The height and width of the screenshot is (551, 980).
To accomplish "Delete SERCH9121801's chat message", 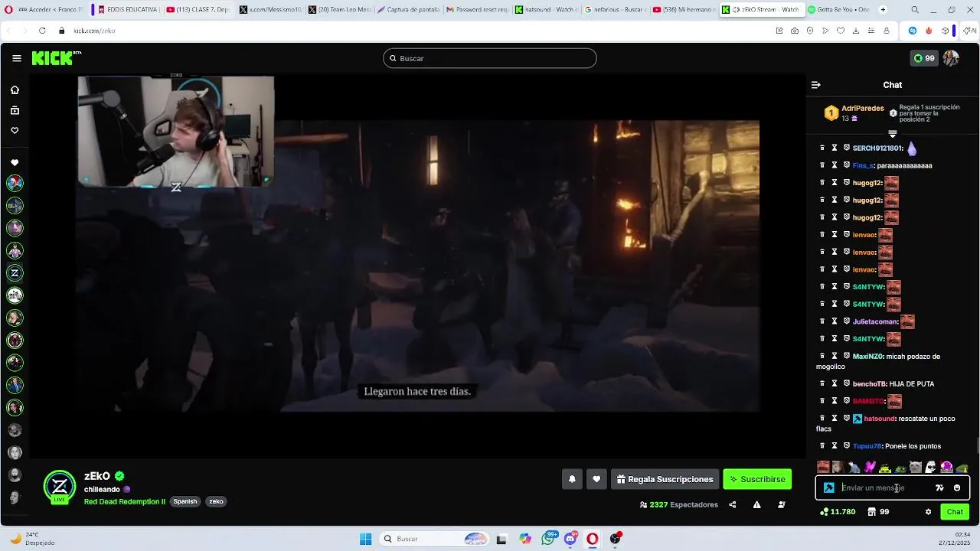I will tap(822, 148).
